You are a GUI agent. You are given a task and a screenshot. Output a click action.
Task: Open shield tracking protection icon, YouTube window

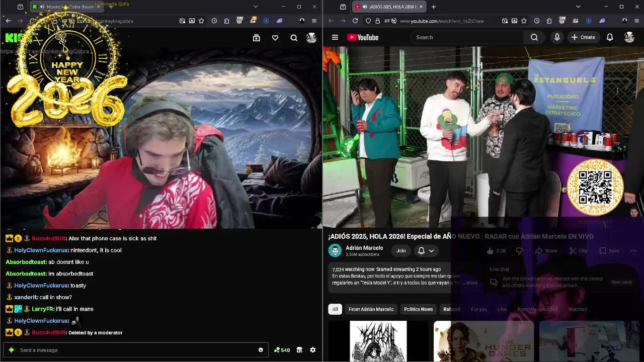(x=368, y=21)
